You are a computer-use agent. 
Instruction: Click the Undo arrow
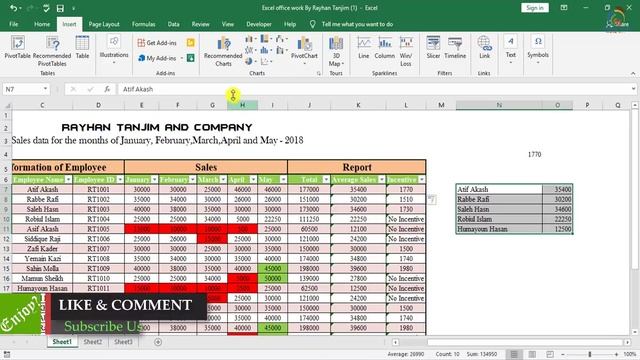click(13, 8)
